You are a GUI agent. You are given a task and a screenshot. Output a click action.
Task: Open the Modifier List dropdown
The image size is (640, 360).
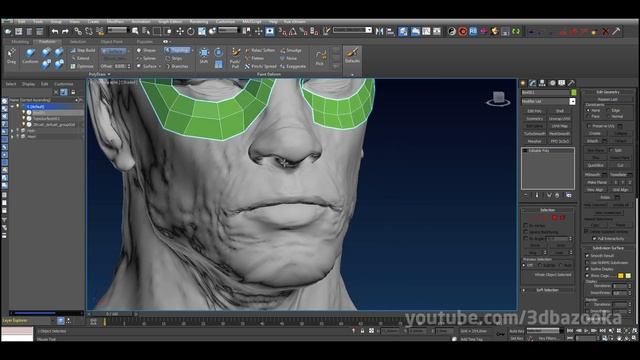tap(548, 101)
